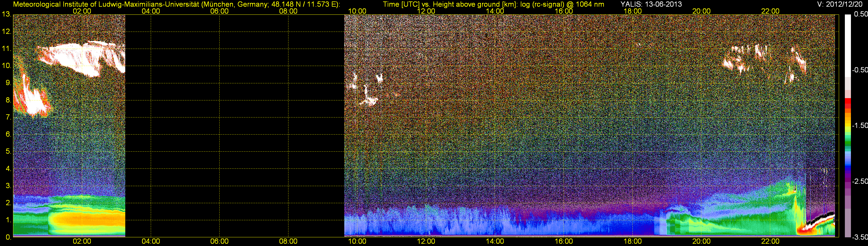Click the 16:00 label on the top time axis
Screen dimensions: 868x246
tap(564, 11)
